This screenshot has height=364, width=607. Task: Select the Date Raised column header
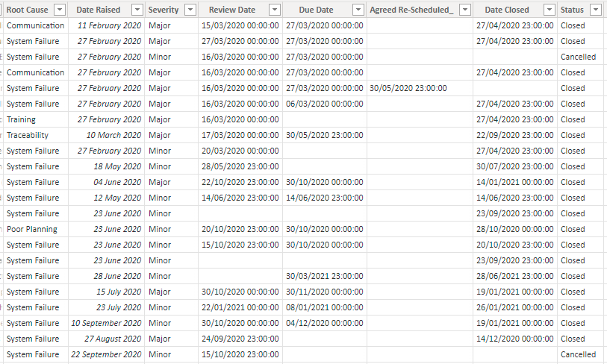99,10
